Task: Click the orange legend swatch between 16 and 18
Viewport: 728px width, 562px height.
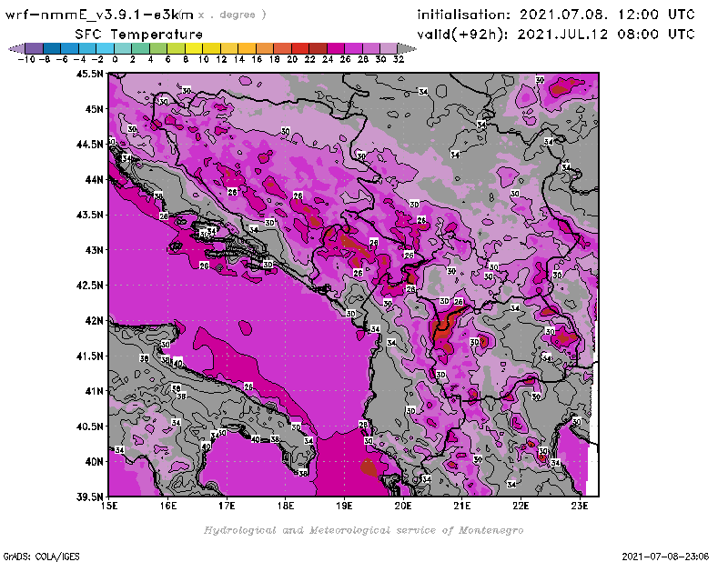Action: point(265,48)
